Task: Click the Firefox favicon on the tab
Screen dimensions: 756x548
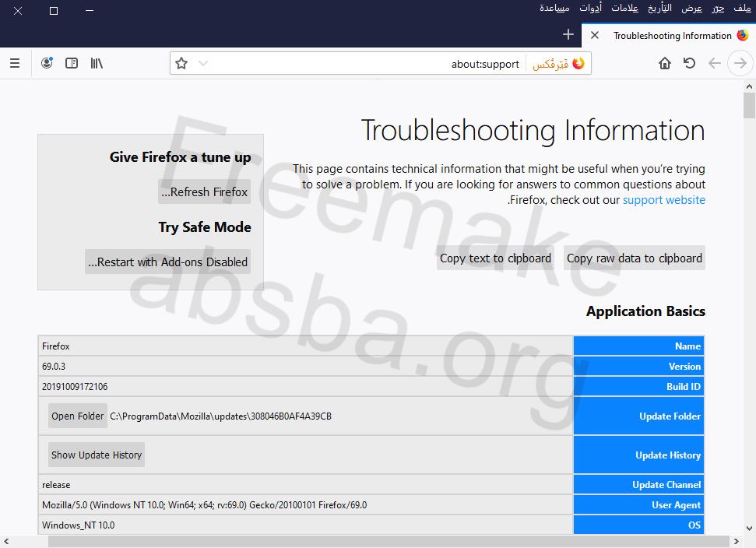Action: coord(743,35)
